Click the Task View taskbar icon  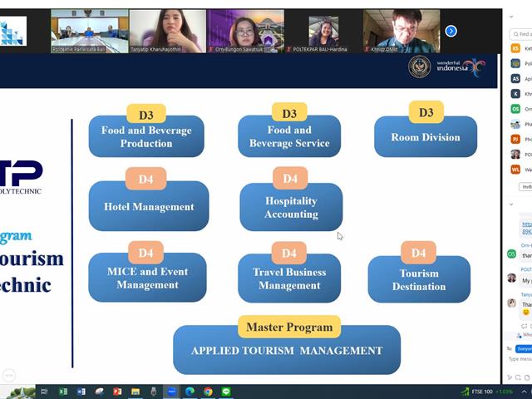click(44, 392)
